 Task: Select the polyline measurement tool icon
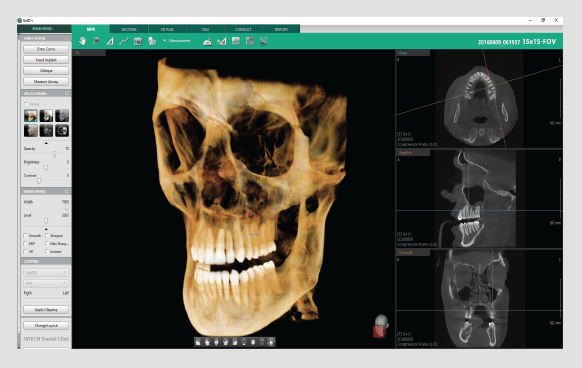click(124, 41)
